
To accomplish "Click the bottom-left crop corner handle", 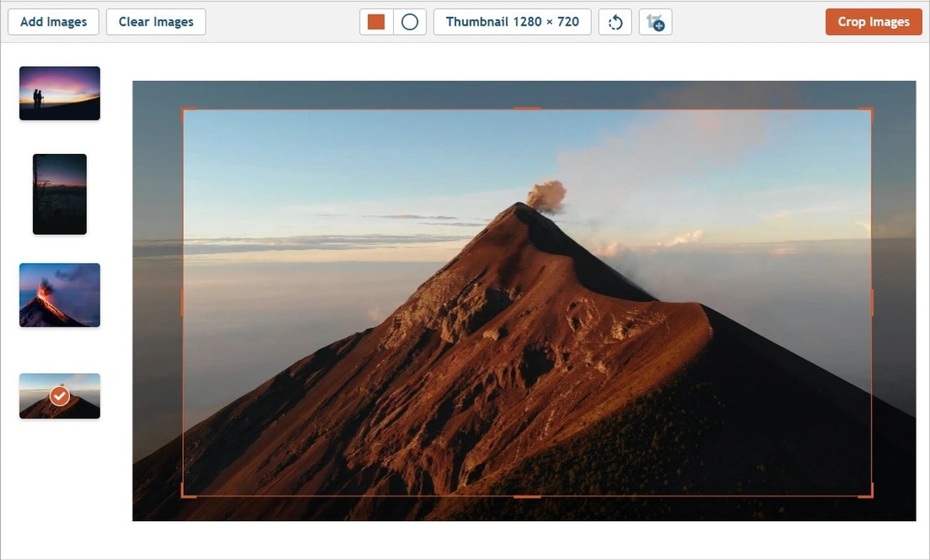I will point(184,495).
